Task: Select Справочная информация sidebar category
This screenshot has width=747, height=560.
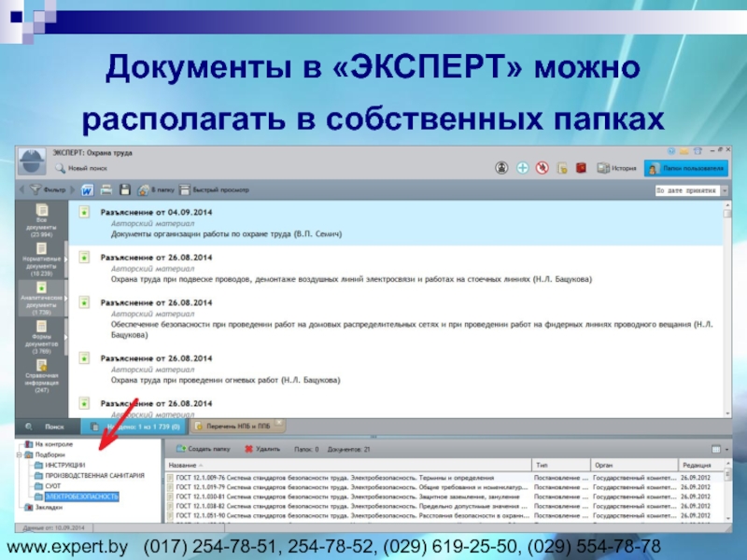Action: 41,376
